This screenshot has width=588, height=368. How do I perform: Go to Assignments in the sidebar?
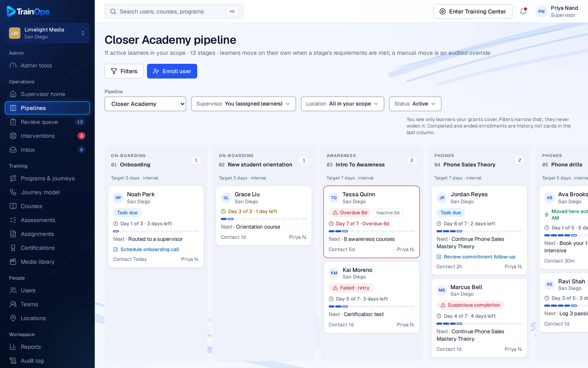(x=47, y=234)
